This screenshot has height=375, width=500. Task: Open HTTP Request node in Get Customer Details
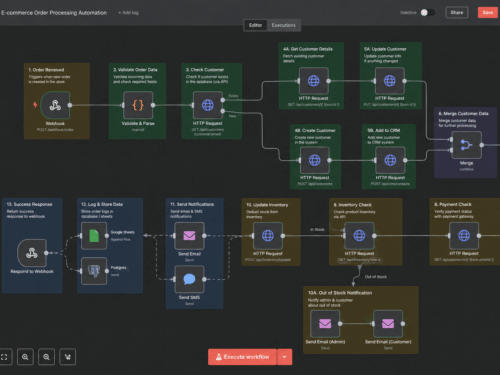pos(313,81)
